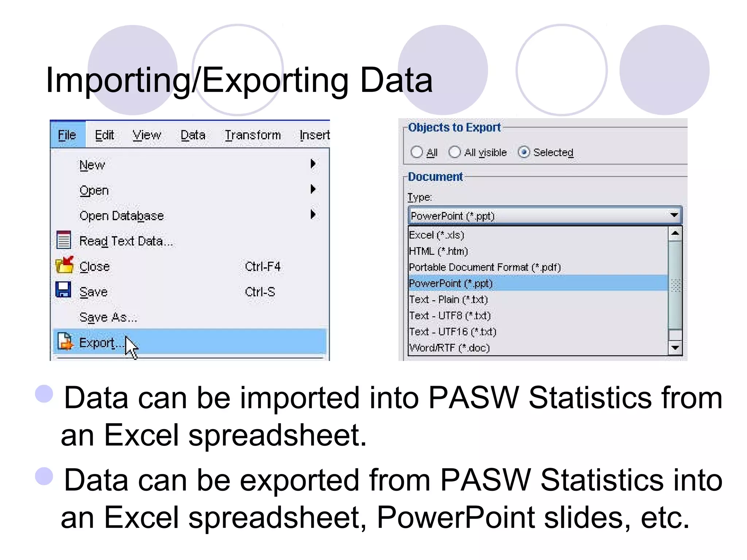
Task: Select Text - UTF8 (*.txt) option
Action: 538,315
